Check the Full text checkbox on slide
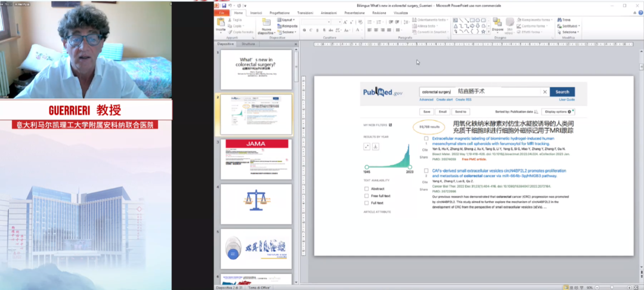 tap(366, 203)
